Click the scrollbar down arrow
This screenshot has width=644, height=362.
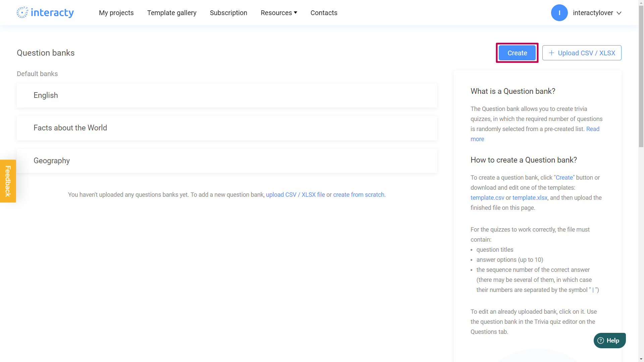(x=641, y=359)
